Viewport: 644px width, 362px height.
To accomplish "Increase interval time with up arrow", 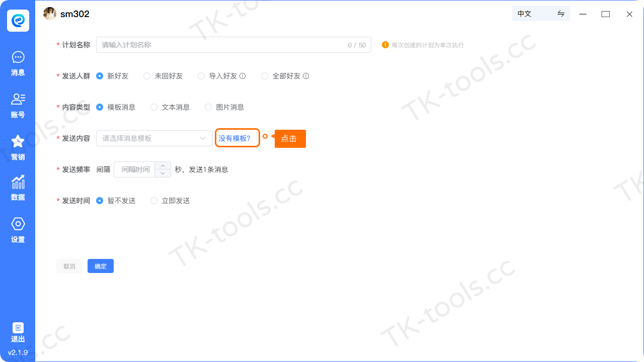I will pos(163,165).
